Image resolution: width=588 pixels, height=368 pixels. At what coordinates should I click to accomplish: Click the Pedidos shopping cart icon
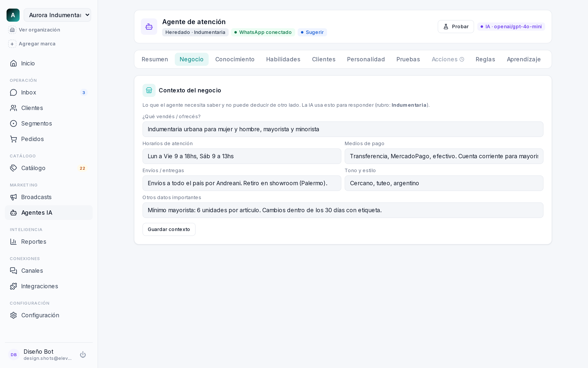point(14,139)
